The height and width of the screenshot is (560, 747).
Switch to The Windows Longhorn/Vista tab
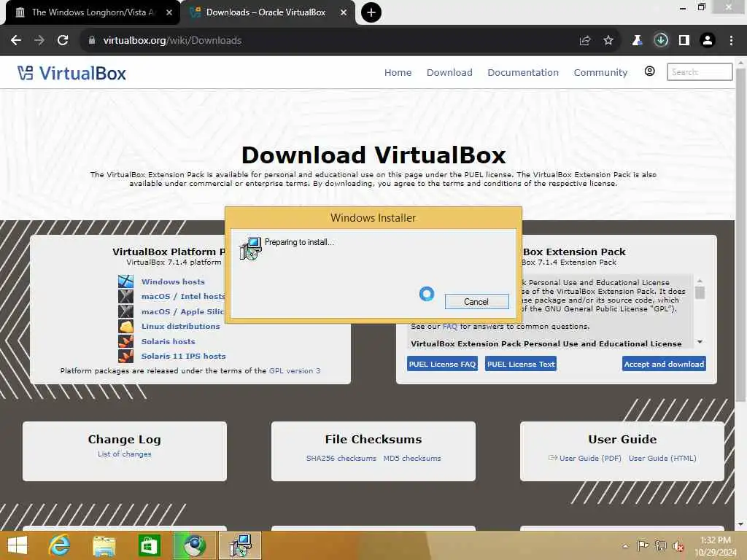(x=93, y=12)
